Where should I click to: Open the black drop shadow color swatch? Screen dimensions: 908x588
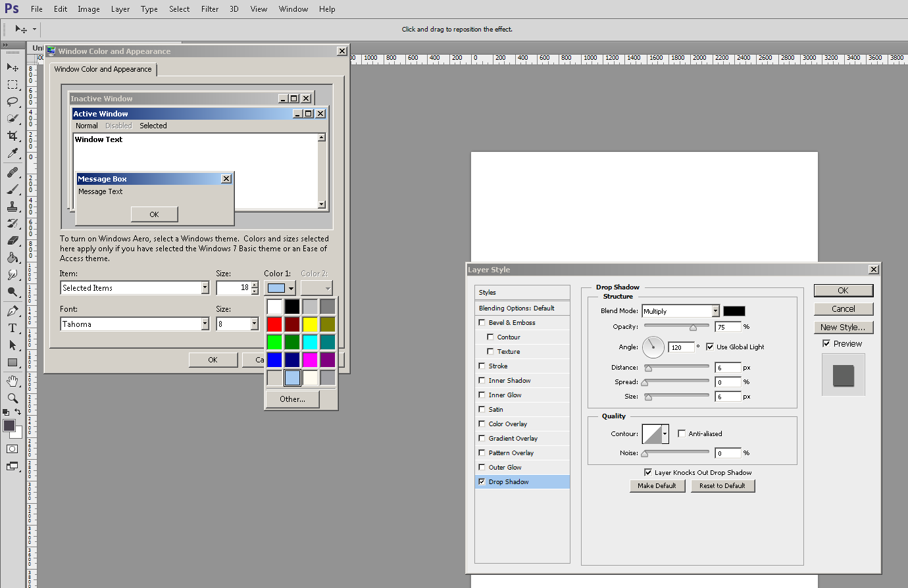point(734,311)
